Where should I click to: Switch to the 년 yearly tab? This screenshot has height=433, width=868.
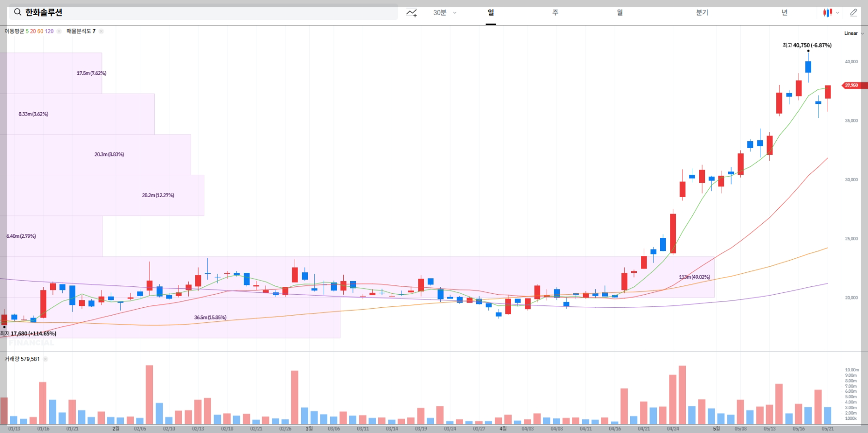click(785, 13)
